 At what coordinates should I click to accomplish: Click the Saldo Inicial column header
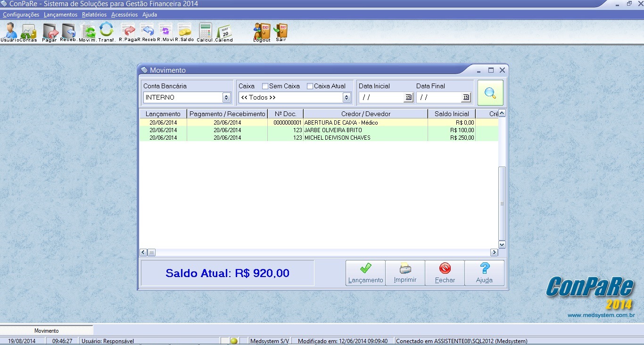[x=452, y=114]
